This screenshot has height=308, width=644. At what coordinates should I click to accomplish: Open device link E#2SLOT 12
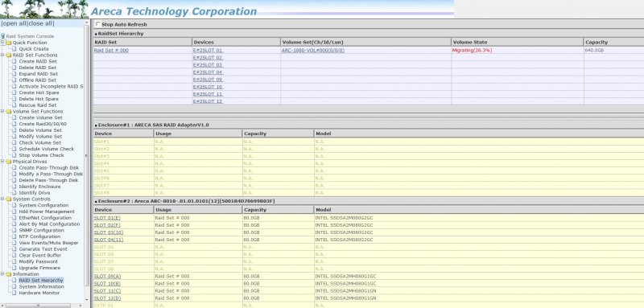tap(208, 101)
